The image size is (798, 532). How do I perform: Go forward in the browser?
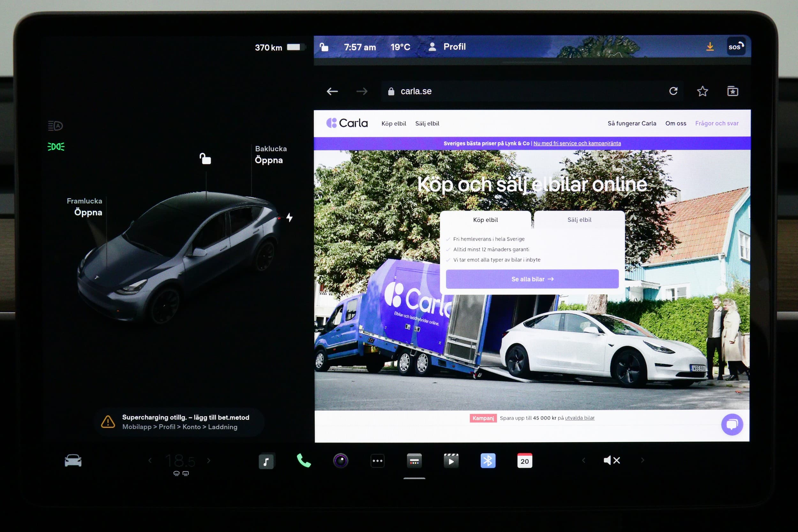(x=362, y=91)
